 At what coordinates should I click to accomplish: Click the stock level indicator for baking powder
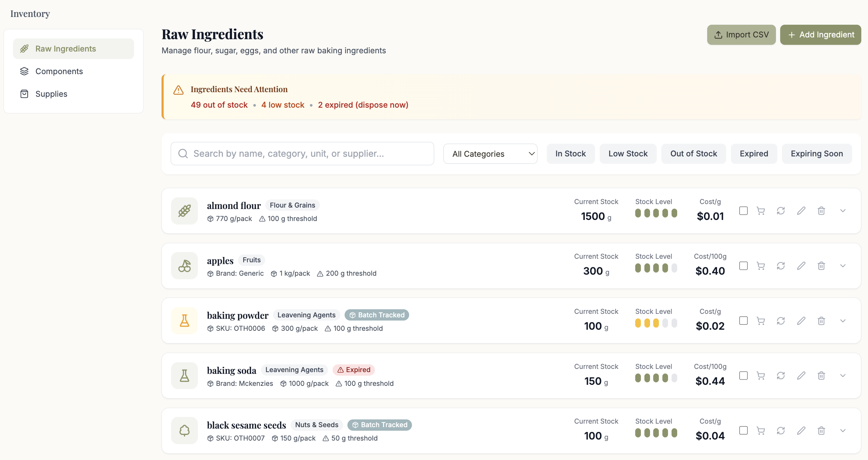(656, 323)
